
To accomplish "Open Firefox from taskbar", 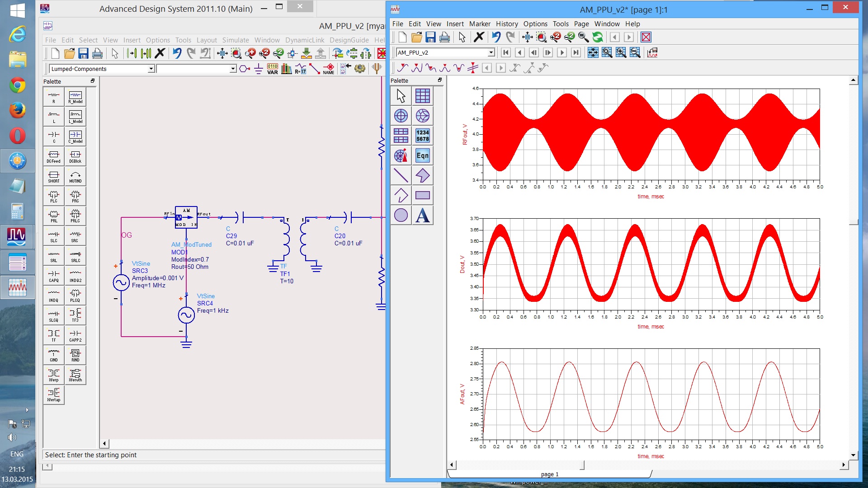I will pos(17,110).
